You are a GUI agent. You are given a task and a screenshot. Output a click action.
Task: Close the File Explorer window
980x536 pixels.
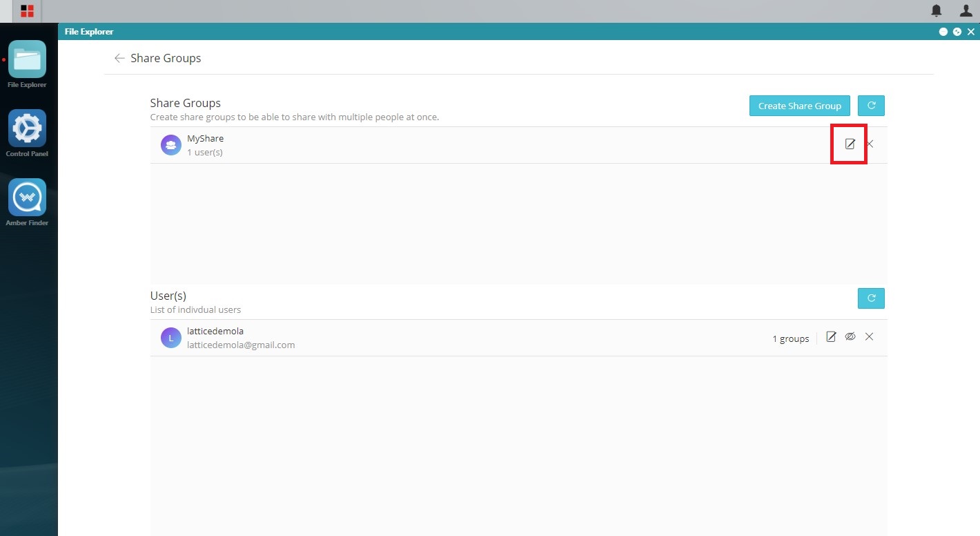[x=972, y=32]
